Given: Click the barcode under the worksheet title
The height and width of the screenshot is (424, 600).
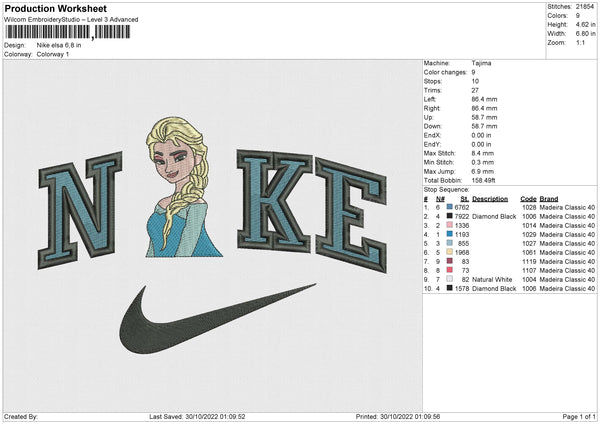Looking at the screenshot, I should [x=67, y=32].
